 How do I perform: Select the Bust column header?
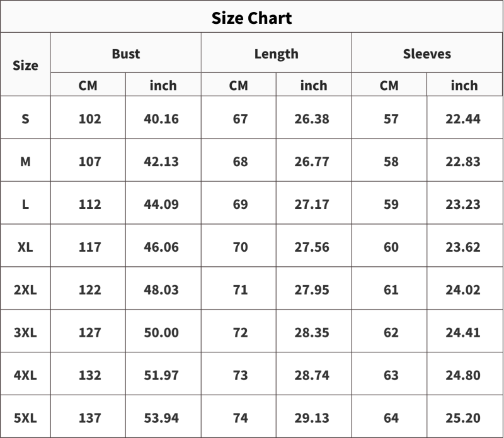tap(125, 53)
